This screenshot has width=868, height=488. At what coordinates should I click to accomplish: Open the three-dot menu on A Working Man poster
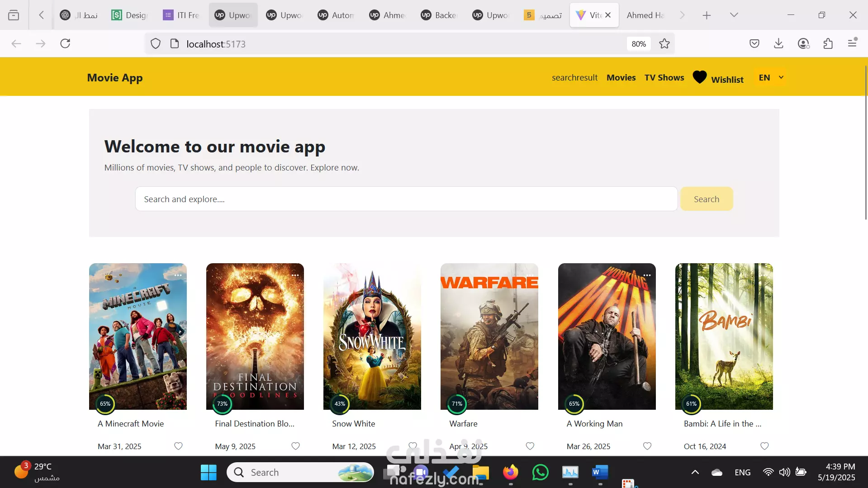pyautogui.click(x=647, y=275)
